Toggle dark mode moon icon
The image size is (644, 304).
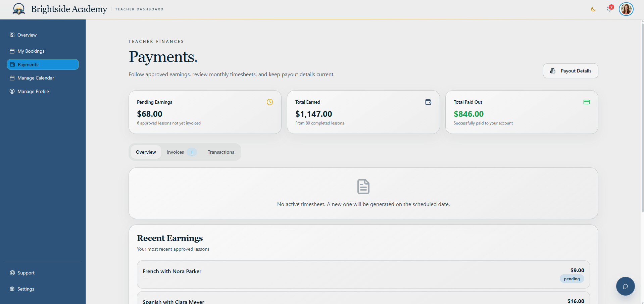click(x=593, y=9)
